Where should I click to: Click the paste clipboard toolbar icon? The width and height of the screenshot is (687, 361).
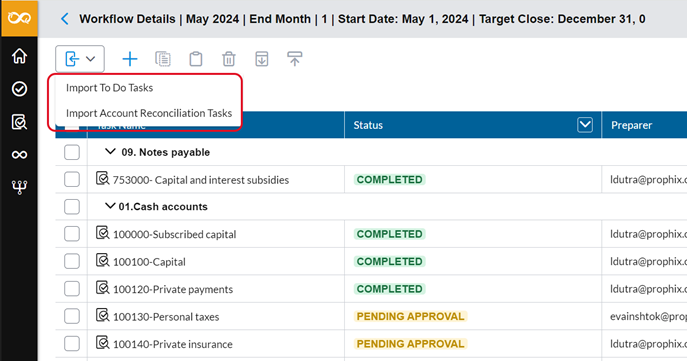pyautogui.click(x=195, y=59)
